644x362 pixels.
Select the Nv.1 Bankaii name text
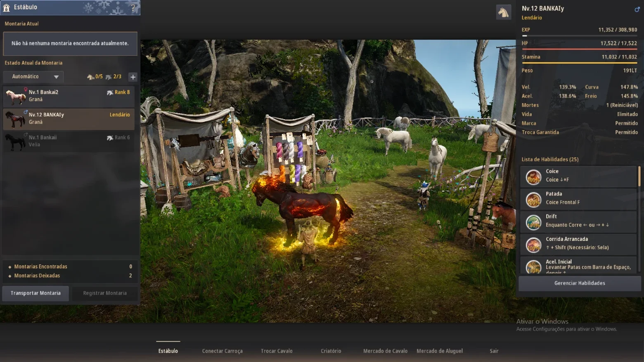[x=43, y=138]
